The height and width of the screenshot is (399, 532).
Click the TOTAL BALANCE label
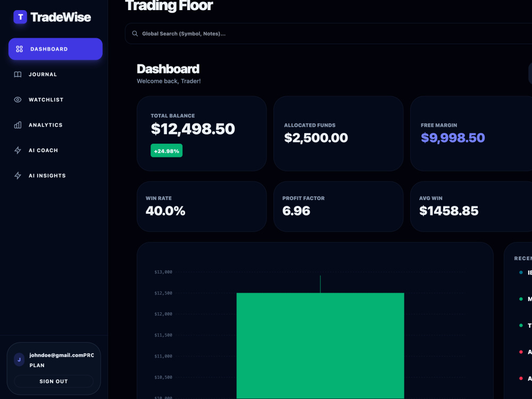click(x=173, y=115)
